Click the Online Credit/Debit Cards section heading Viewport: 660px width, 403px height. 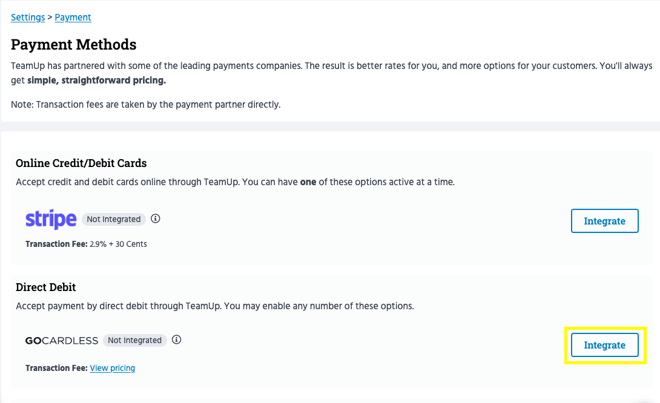pos(81,163)
